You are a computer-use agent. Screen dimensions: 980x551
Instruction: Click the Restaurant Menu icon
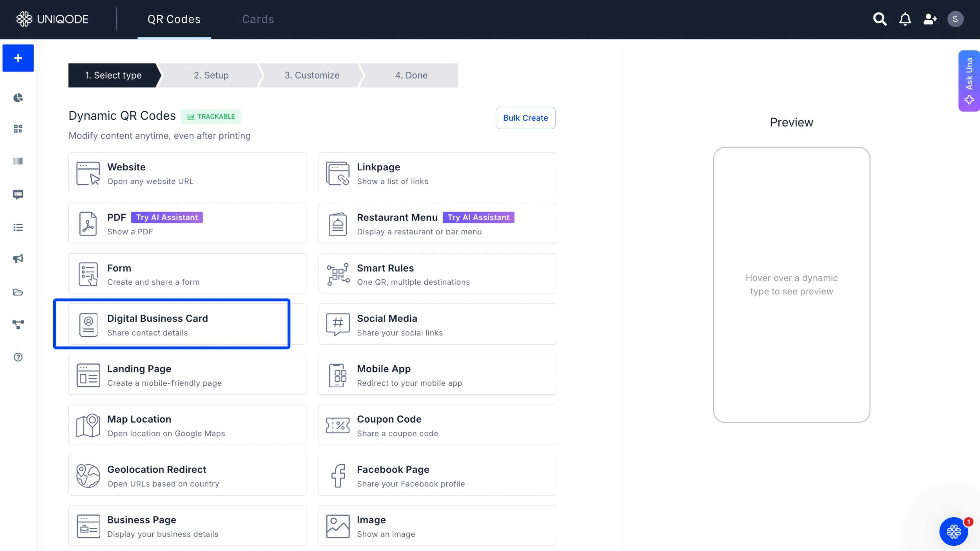337,224
